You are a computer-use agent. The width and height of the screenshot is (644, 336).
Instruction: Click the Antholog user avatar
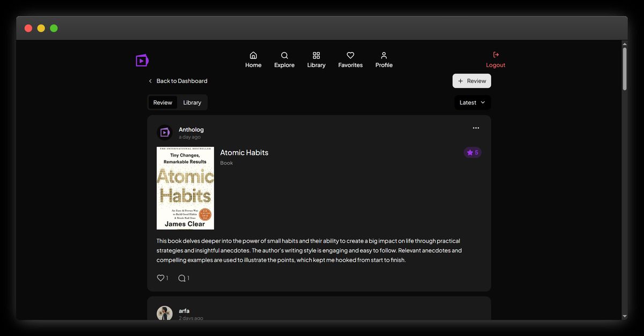coord(165,132)
